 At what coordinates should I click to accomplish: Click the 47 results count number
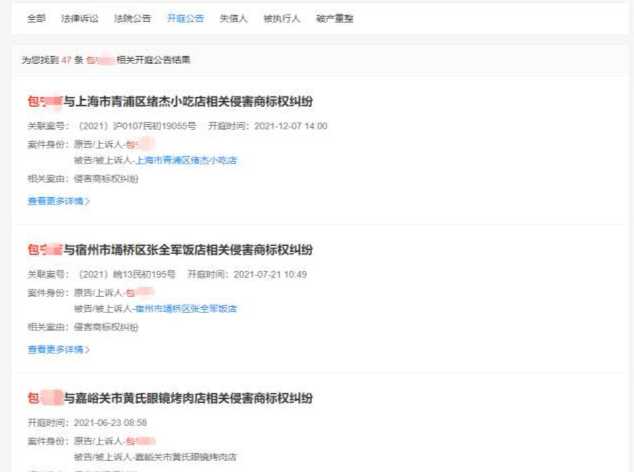tap(66, 60)
